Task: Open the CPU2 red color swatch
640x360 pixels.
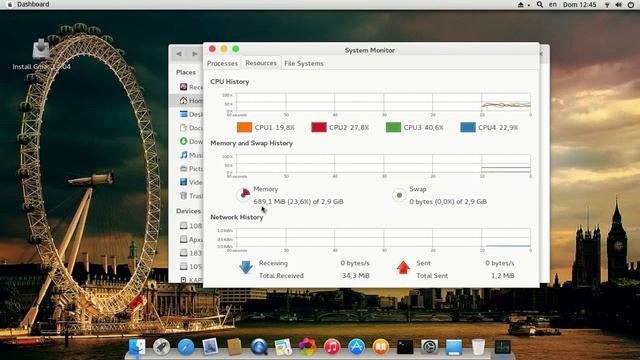Action: [x=319, y=127]
